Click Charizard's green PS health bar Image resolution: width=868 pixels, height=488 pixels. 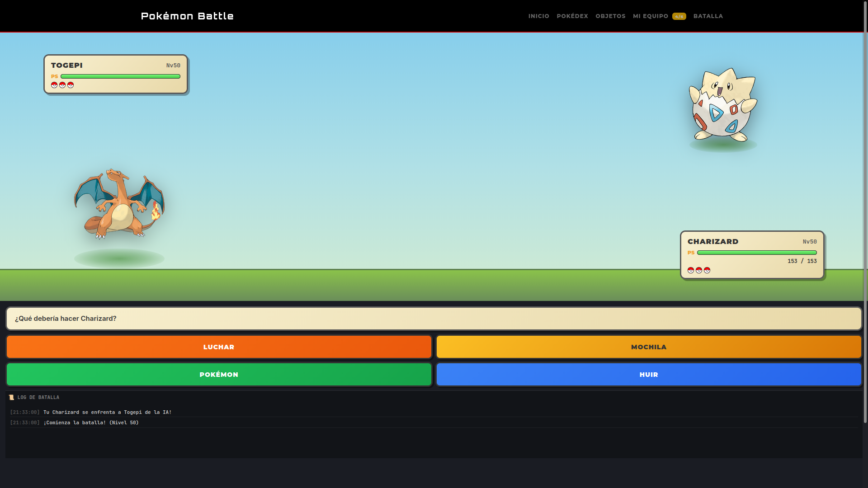(x=757, y=253)
